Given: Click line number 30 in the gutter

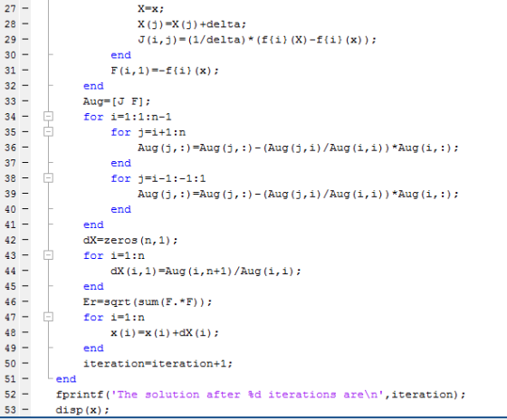Looking at the screenshot, I should click(x=10, y=55).
